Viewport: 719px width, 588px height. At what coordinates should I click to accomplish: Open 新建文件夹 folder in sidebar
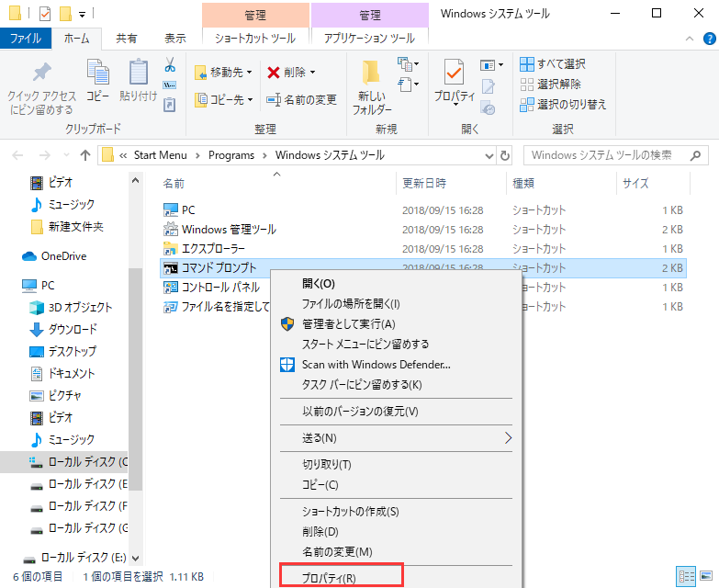[67, 227]
